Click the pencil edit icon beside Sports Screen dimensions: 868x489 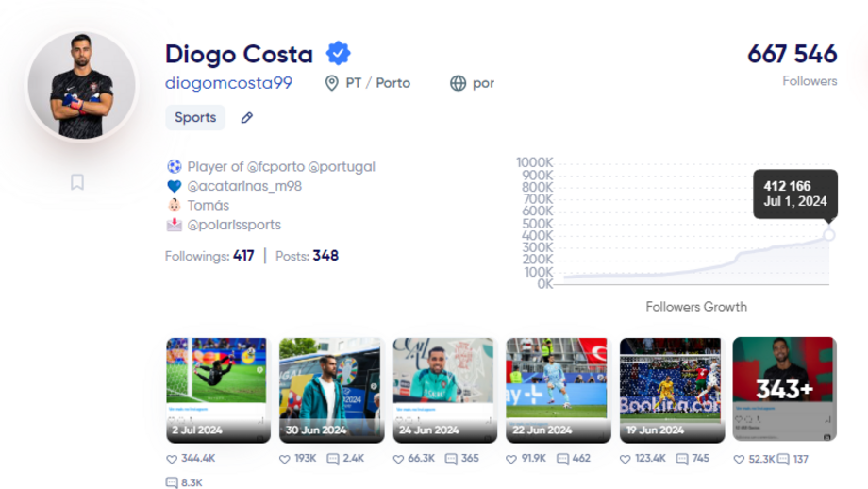247,118
